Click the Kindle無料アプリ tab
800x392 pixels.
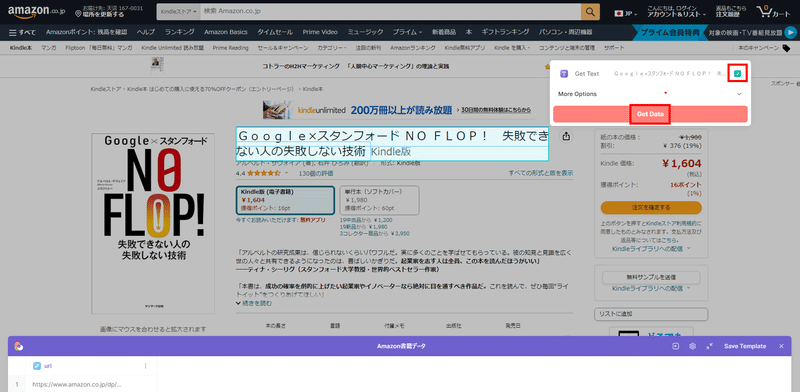click(x=464, y=48)
